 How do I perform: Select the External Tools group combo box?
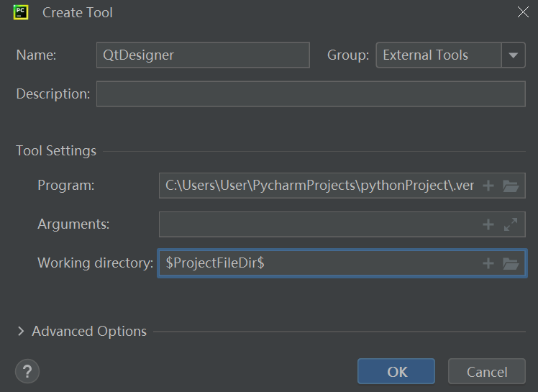[450, 55]
